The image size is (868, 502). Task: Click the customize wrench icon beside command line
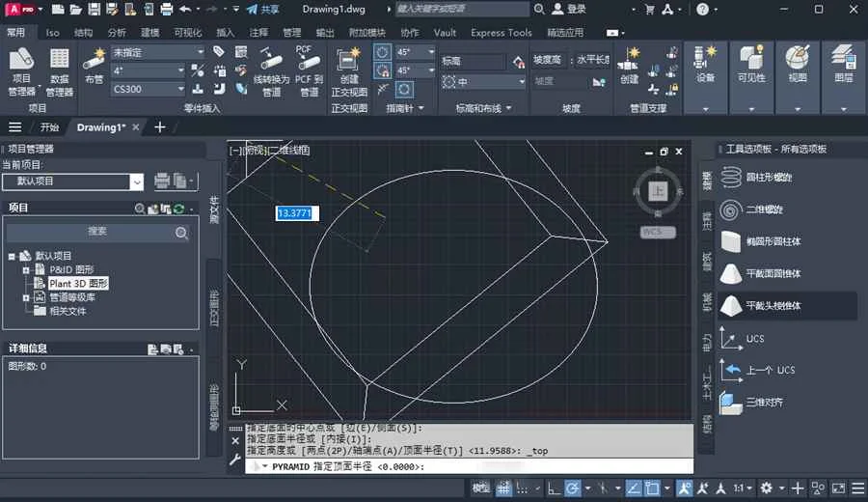[235, 460]
